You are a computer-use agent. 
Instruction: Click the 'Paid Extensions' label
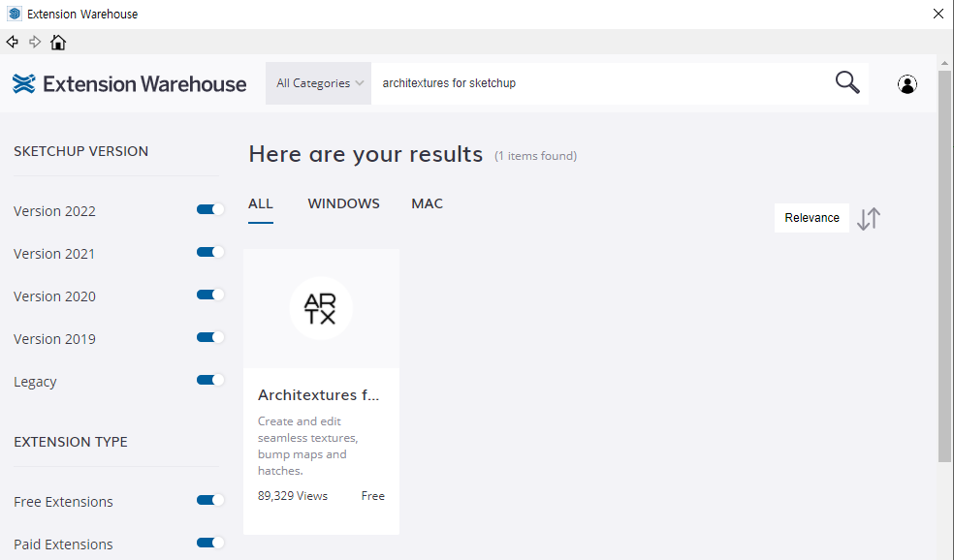click(63, 544)
